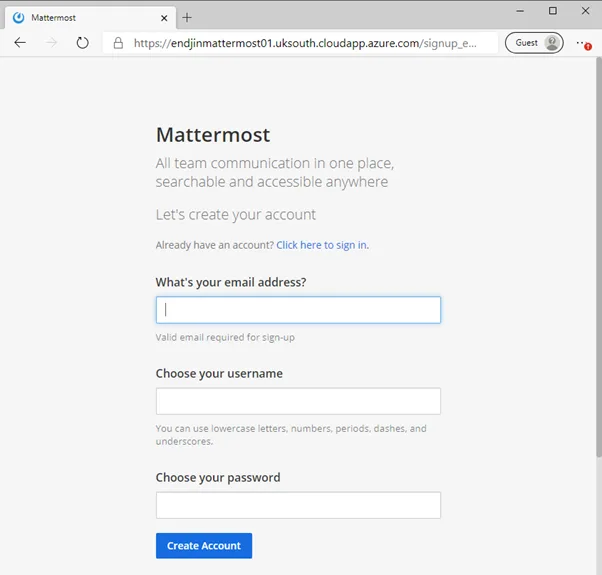Click the browser Back arrow
This screenshot has width=602, height=575.
(20, 43)
